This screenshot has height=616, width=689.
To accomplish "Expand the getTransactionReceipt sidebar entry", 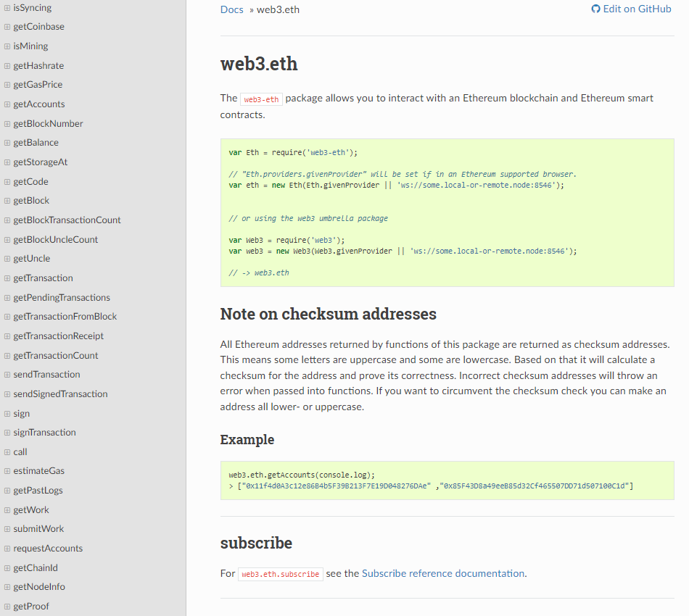I will point(58,336).
